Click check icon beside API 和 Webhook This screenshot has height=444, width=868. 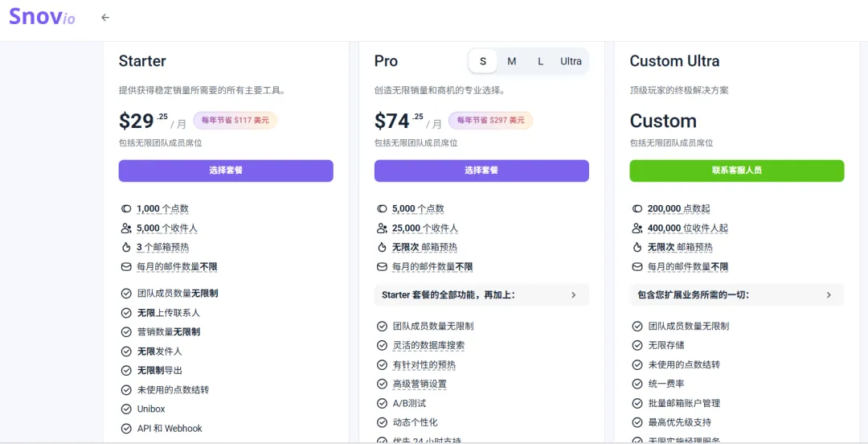pyautogui.click(x=126, y=429)
